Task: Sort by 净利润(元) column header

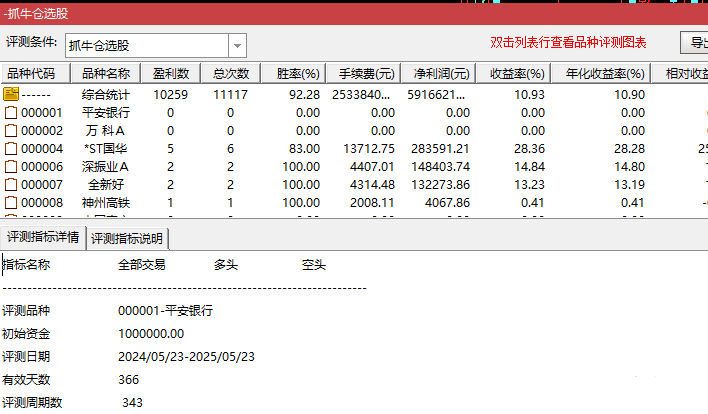Action: tap(438, 74)
